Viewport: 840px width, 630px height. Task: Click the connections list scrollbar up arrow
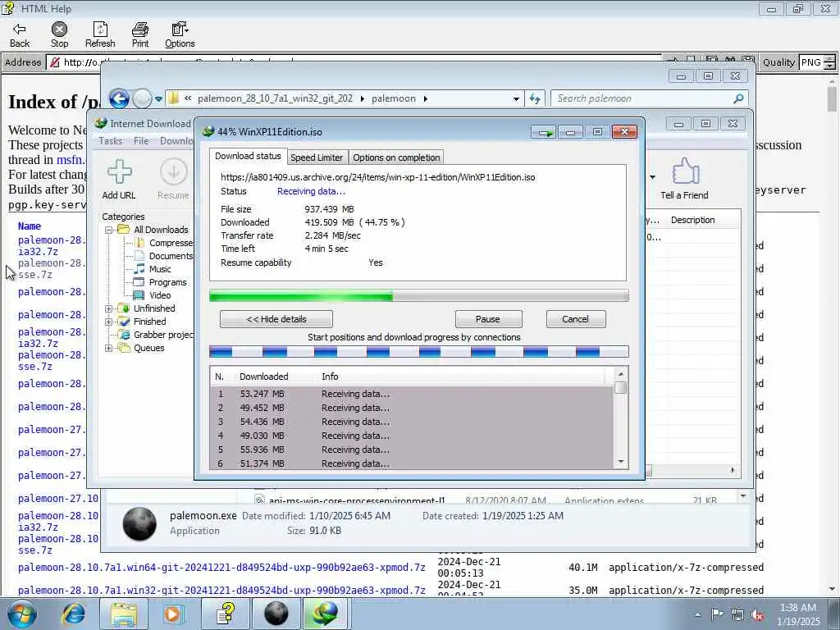(621, 374)
